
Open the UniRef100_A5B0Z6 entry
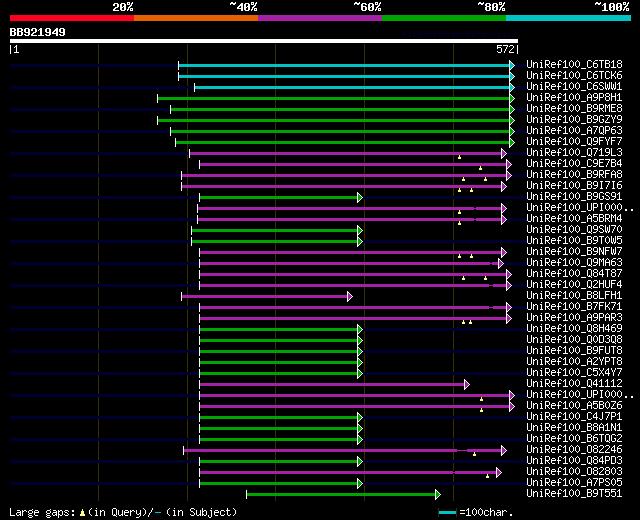(x=574, y=406)
